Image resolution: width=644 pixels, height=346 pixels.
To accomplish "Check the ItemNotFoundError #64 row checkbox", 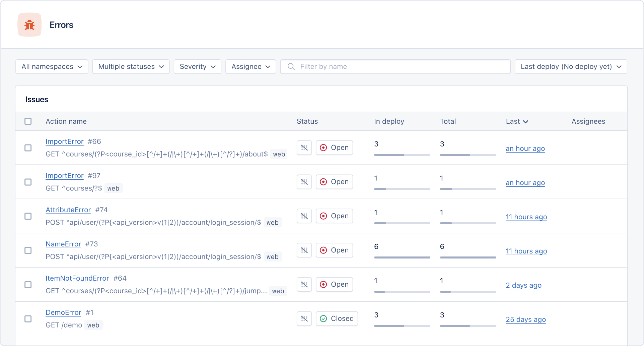I will pos(28,285).
